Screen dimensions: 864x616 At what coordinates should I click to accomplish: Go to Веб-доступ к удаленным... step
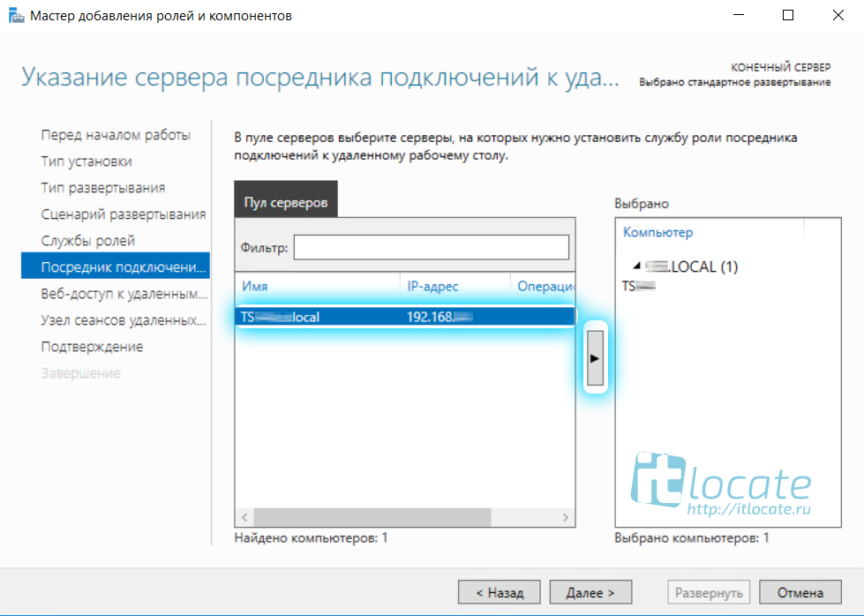click(124, 294)
